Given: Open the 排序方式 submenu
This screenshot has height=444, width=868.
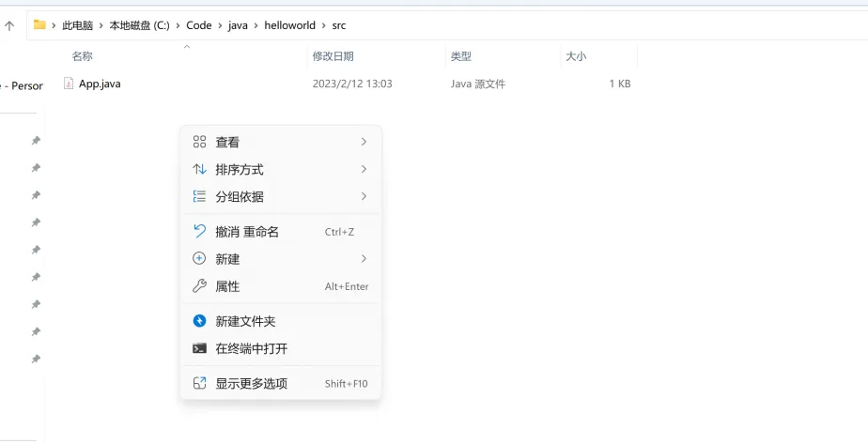Looking at the screenshot, I should (x=281, y=169).
